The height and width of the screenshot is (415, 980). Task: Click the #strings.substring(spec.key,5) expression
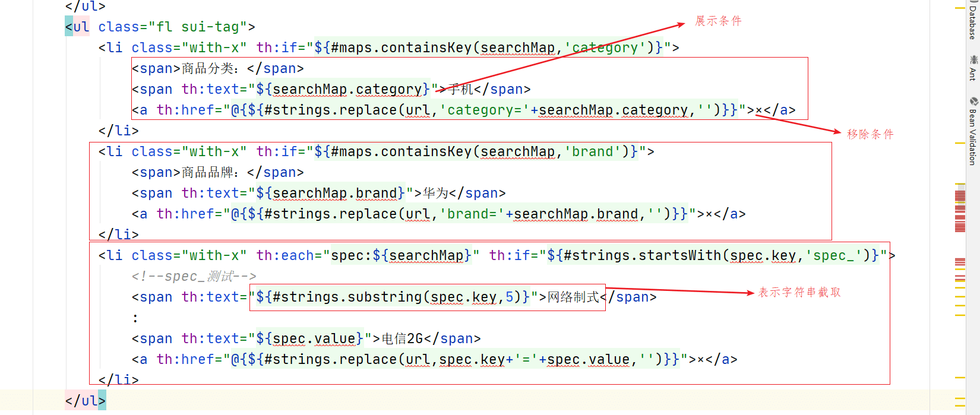click(393, 297)
